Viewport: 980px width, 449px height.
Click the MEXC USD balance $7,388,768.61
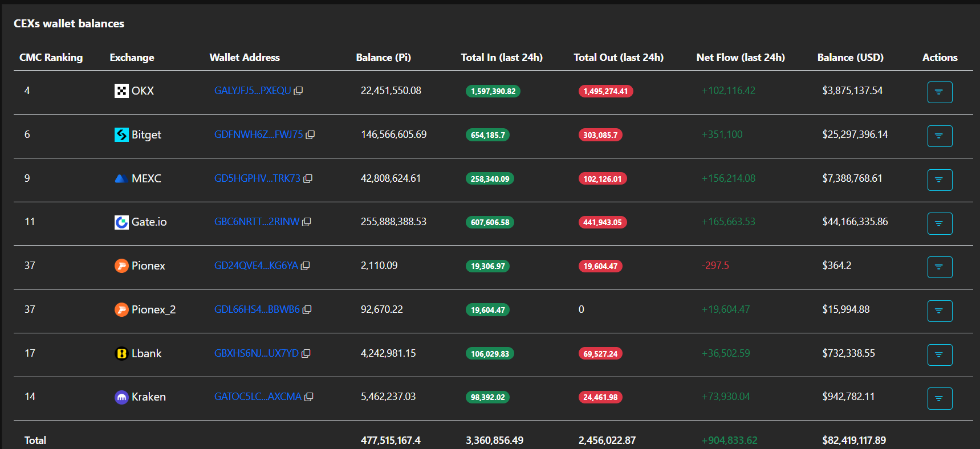click(x=852, y=178)
